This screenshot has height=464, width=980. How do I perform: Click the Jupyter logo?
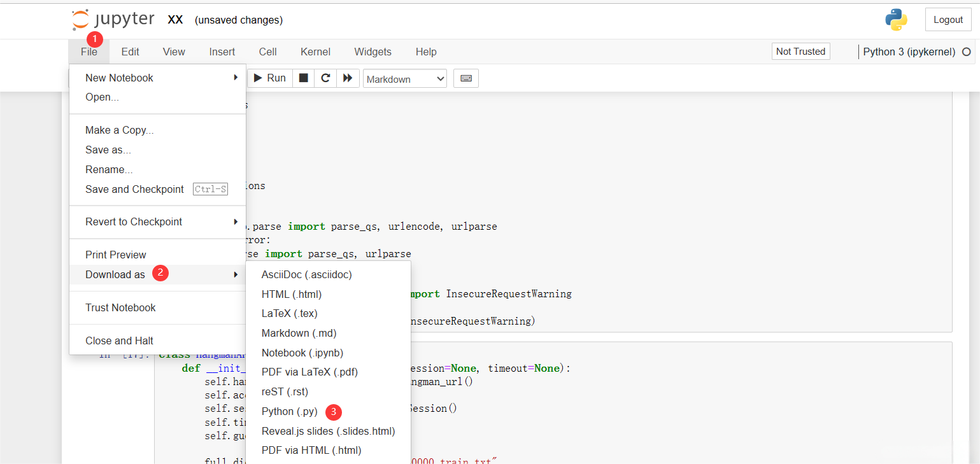[x=113, y=20]
